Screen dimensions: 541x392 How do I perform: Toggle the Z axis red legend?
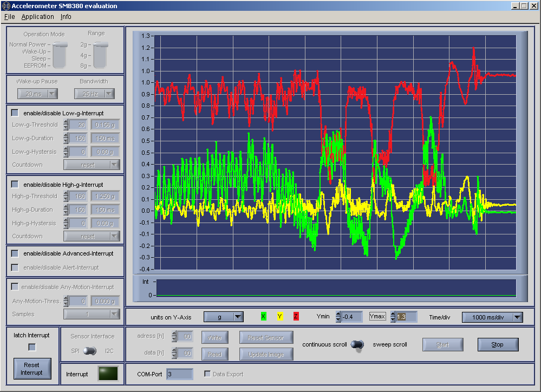[296, 316]
